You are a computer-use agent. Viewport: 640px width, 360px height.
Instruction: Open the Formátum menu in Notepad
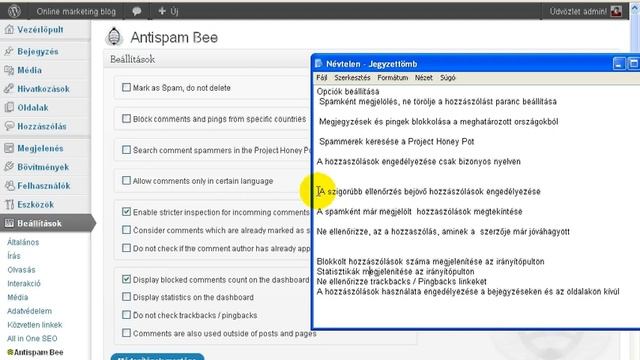tap(393, 78)
